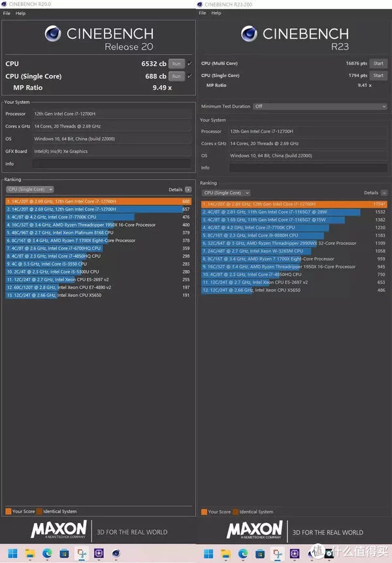392x563 pixels.
Task: Open R23 ranking CPU (Single Core) dropdown
Action: (225, 193)
